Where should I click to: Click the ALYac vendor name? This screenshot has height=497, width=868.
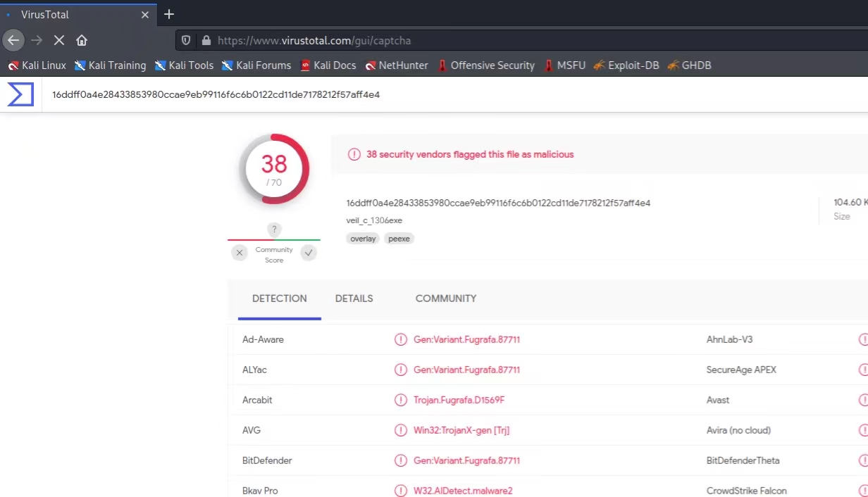point(254,370)
